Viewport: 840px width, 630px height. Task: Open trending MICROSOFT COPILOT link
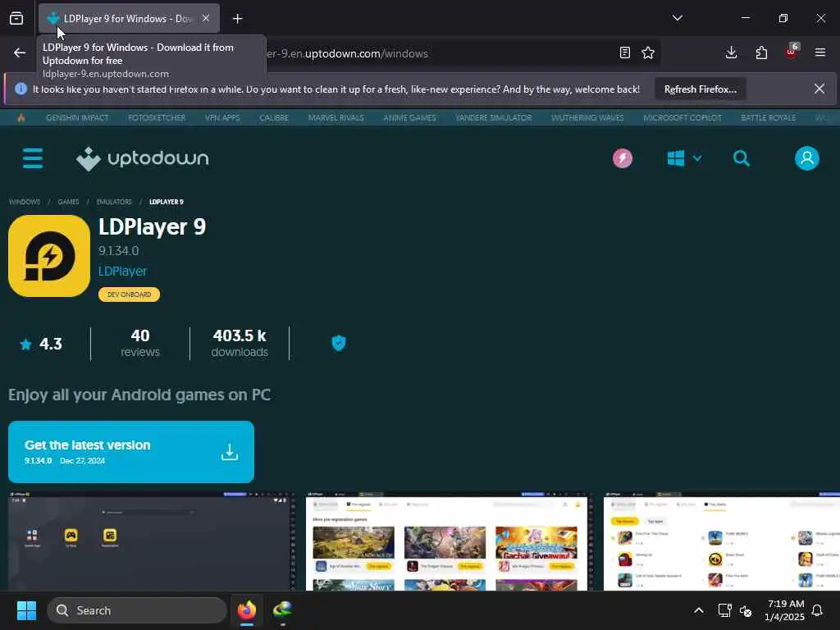[682, 118]
